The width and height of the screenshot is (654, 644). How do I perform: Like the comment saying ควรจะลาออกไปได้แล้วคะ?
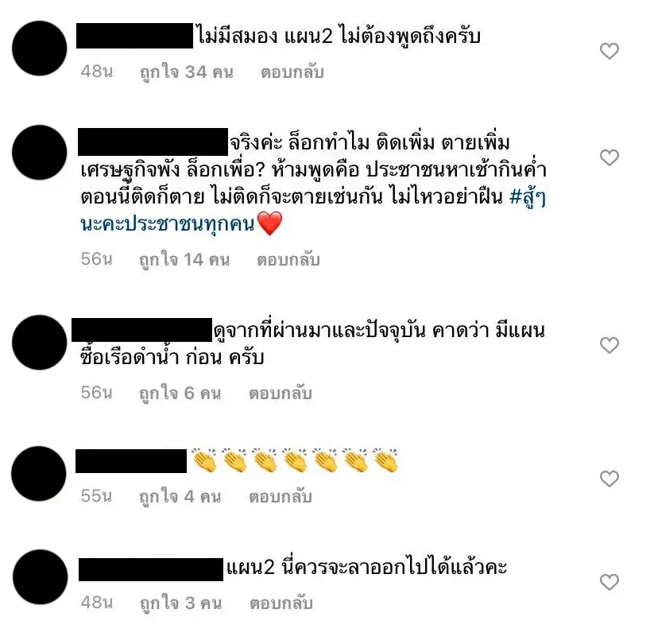coord(609,582)
